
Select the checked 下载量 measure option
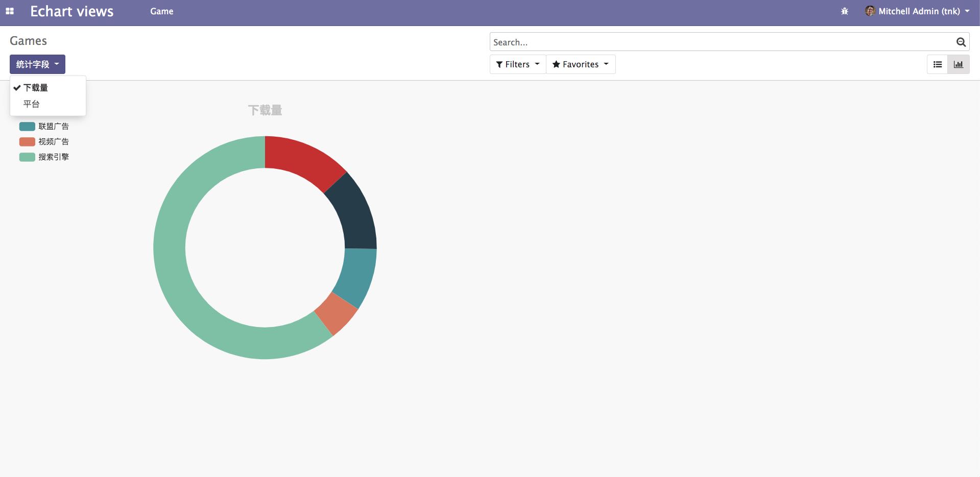tap(36, 88)
